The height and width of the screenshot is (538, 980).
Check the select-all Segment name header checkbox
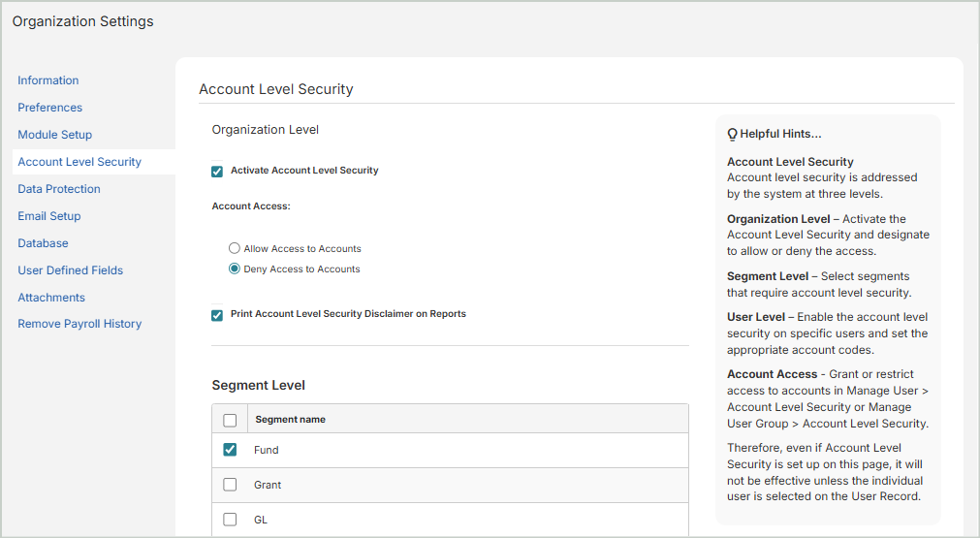coord(230,420)
